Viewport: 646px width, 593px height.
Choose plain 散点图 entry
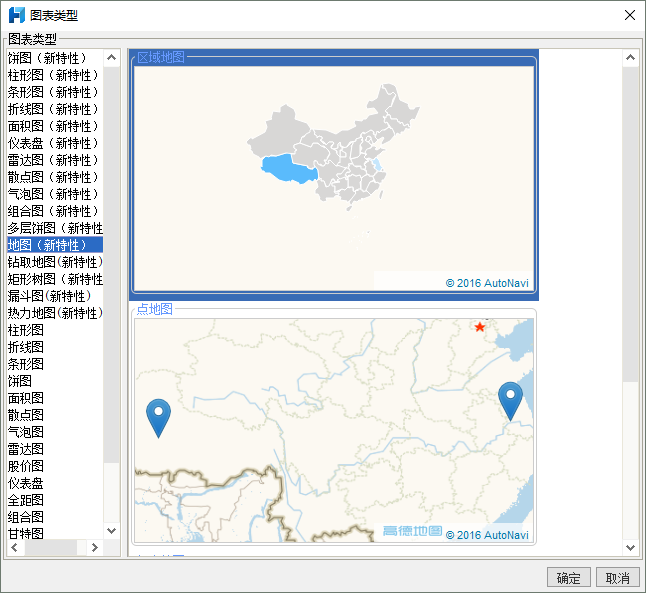pos(55,415)
